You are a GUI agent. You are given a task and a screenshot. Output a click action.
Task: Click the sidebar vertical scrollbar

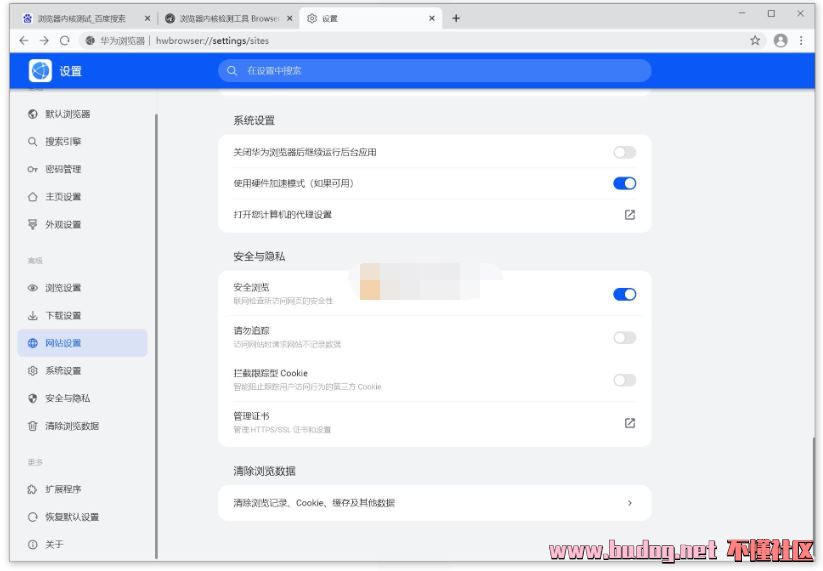156,336
